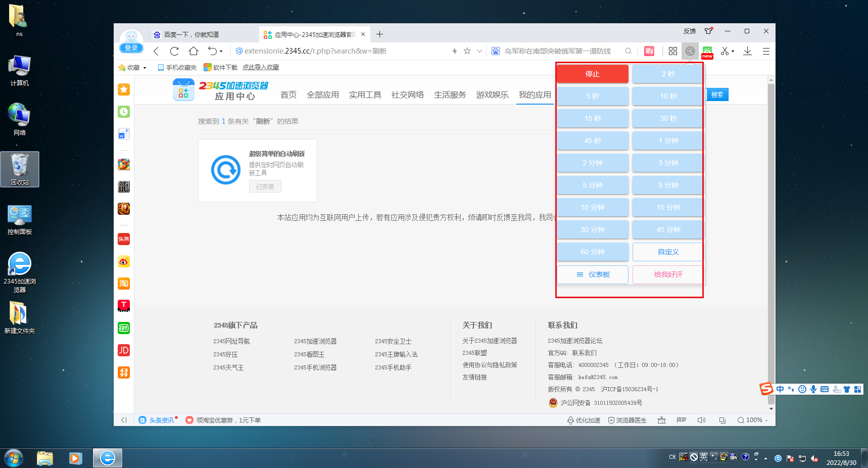868x468 pixels.
Task: Collapse sidebar with bottom-left arrow
Action: (124, 420)
